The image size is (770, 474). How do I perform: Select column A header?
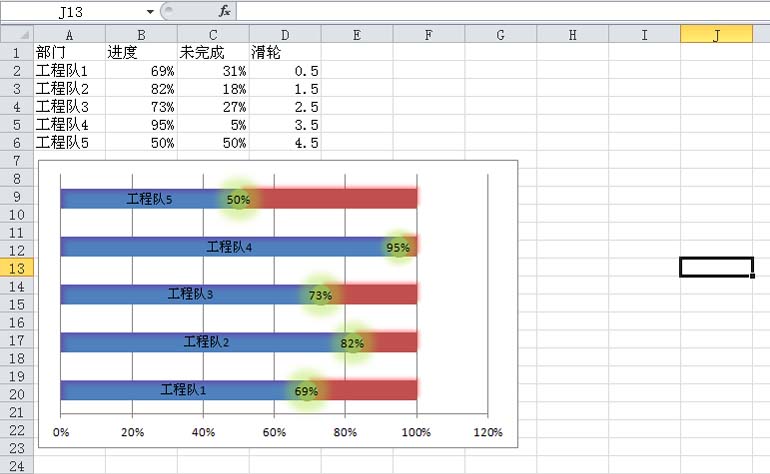69,35
